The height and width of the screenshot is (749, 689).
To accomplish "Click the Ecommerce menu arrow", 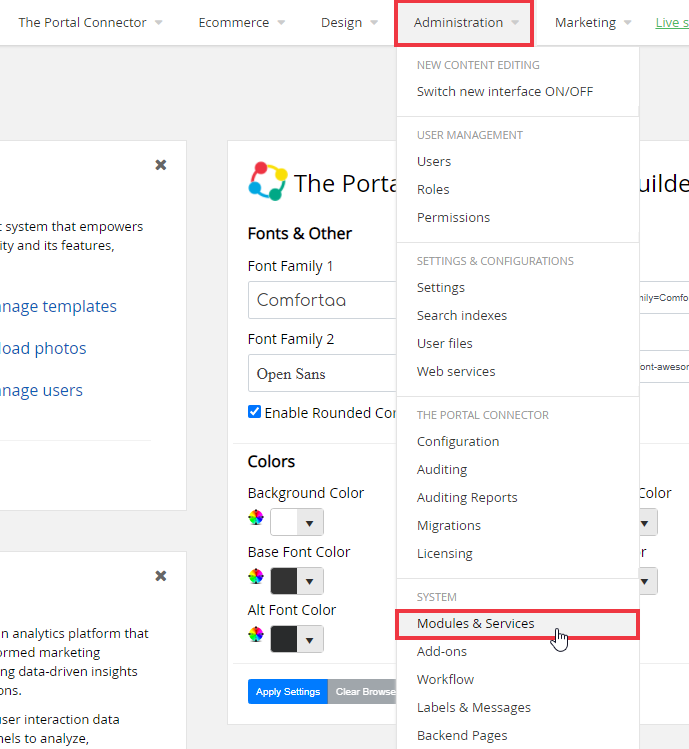I will tap(281, 22).
